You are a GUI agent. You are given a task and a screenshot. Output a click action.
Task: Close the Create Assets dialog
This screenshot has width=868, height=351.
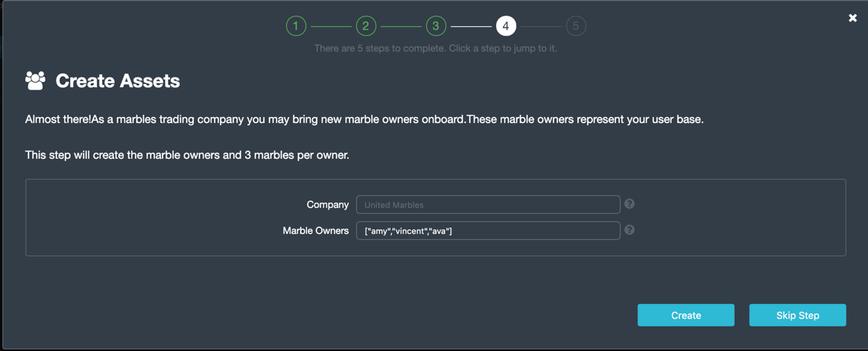(x=852, y=19)
